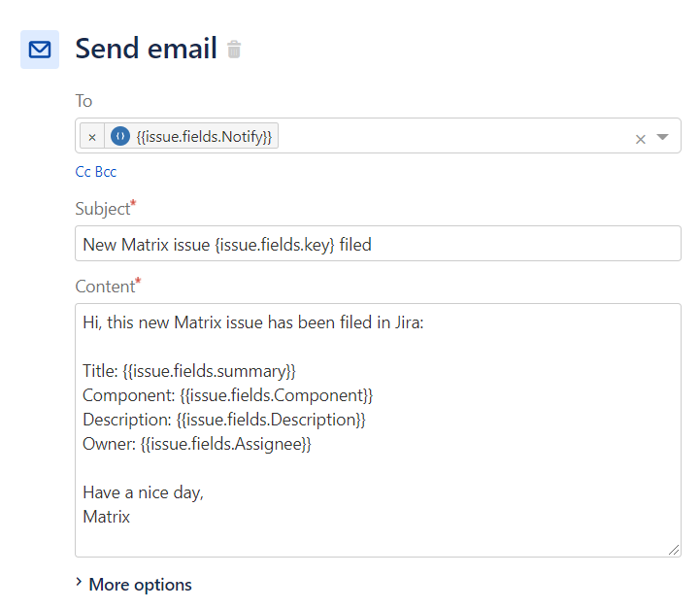The height and width of the screenshot is (609, 700).
Task: Add a Bcc recipient
Action: point(106,172)
